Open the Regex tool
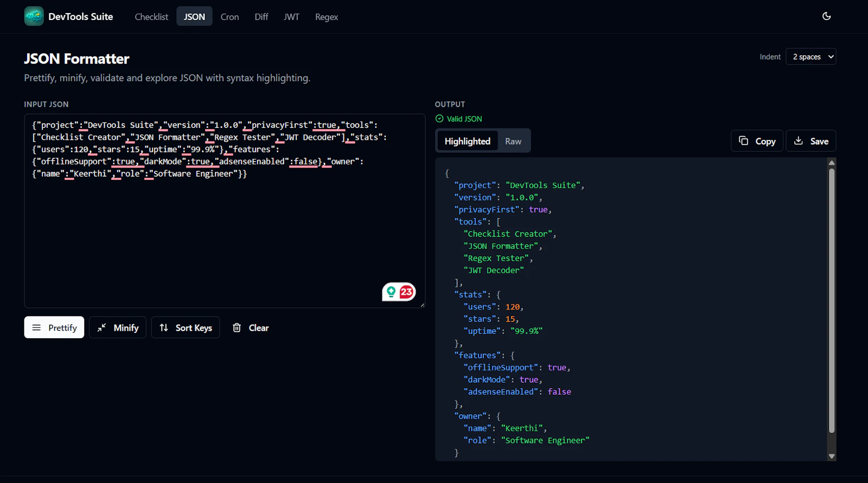This screenshot has height=483, width=868. [327, 17]
